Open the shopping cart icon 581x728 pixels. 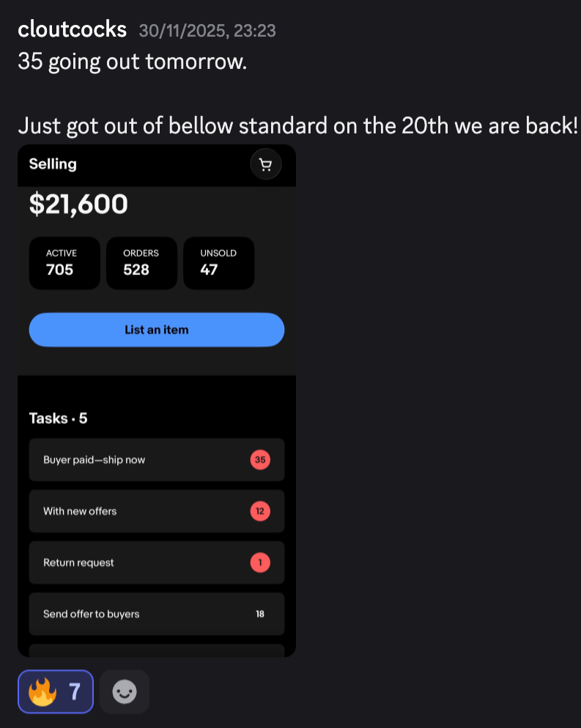click(265, 164)
